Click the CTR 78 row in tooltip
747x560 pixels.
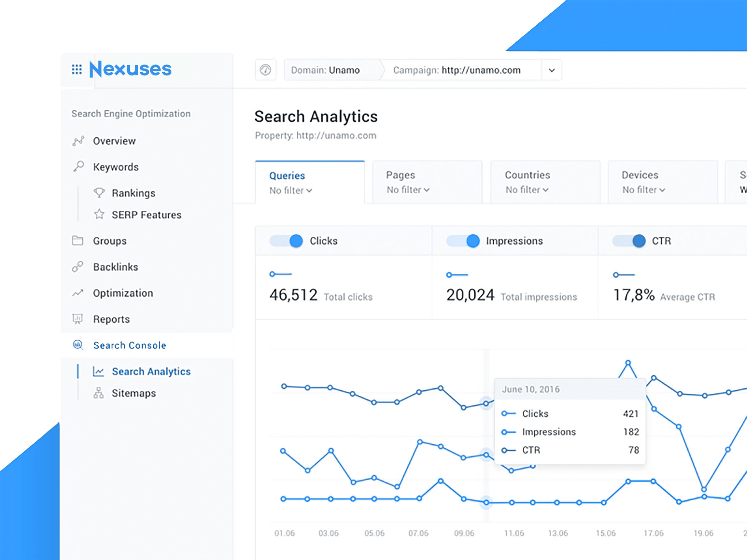pyautogui.click(x=570, y=450)
